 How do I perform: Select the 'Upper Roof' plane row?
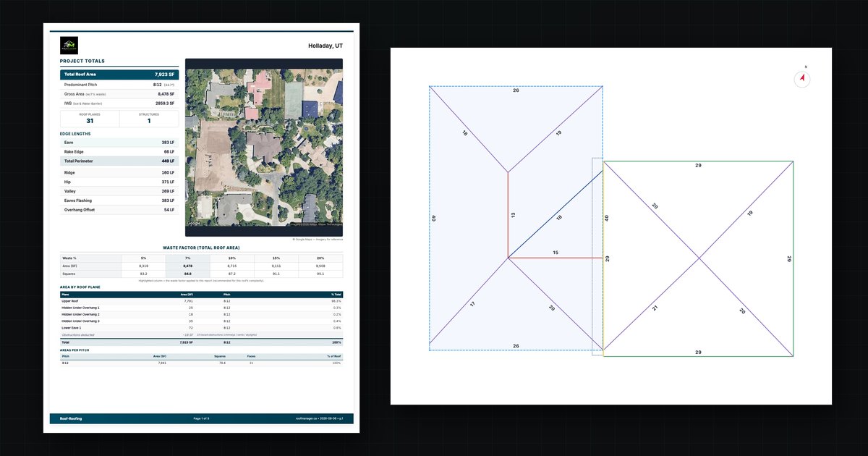click(x=201, y=301)
